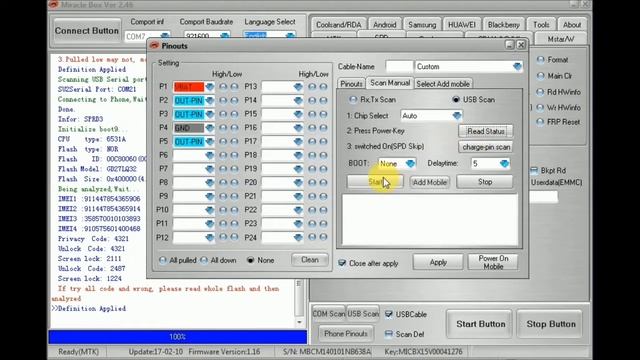Select the FRP Reset option
Image resolution: width=640 pixels, height=360 pixels.
pyautogui.click(x=540, y=122)
